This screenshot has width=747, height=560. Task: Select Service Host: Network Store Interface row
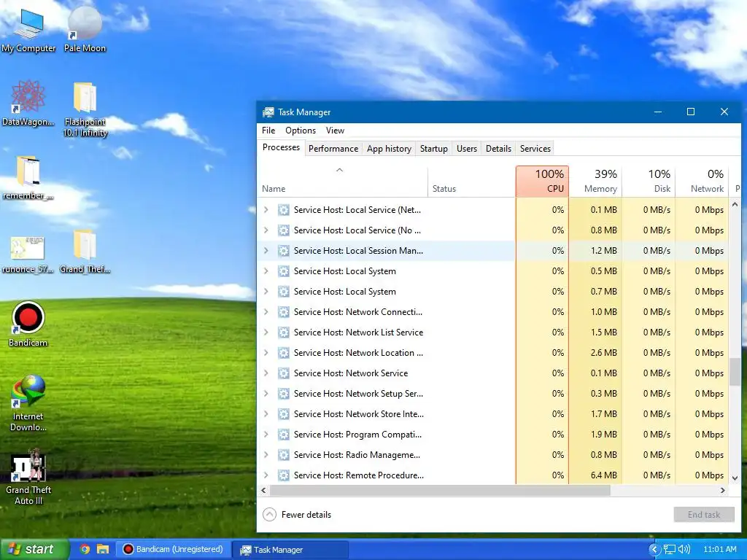tap(493, 414)
